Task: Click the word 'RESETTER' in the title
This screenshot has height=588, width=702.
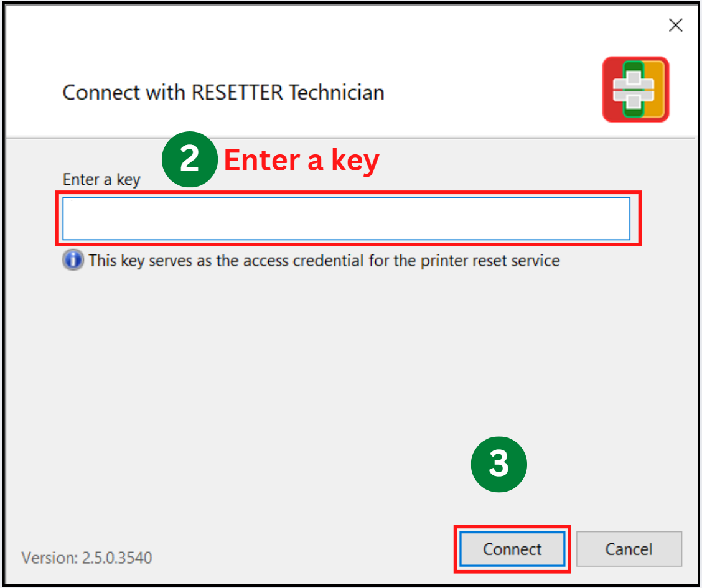Action: point(238,93)
